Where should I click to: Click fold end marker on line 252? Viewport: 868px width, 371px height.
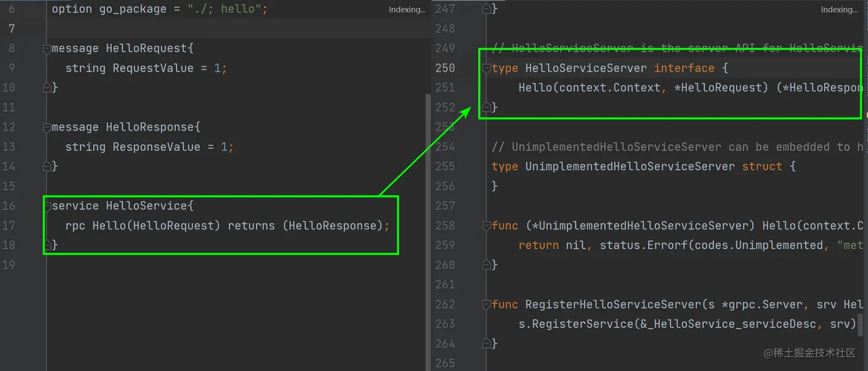(487, 107)
